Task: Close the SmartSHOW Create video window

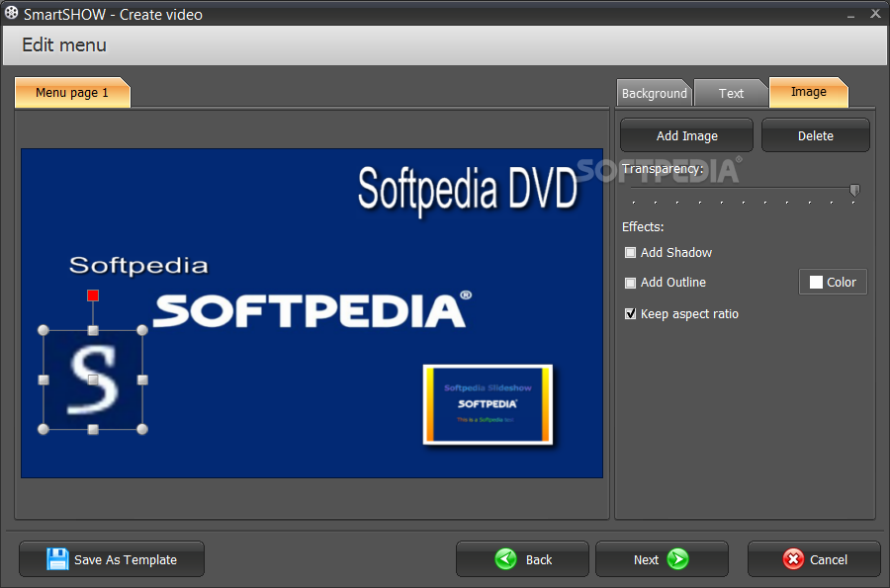Action: point(875,14)
